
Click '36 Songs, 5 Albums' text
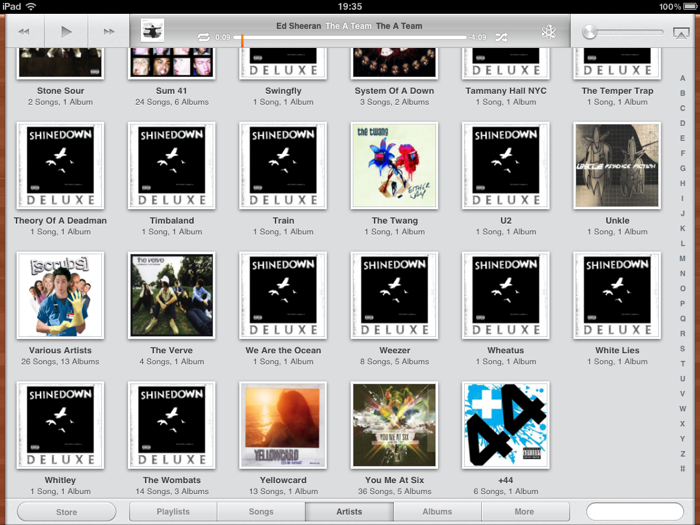(394, 492)
